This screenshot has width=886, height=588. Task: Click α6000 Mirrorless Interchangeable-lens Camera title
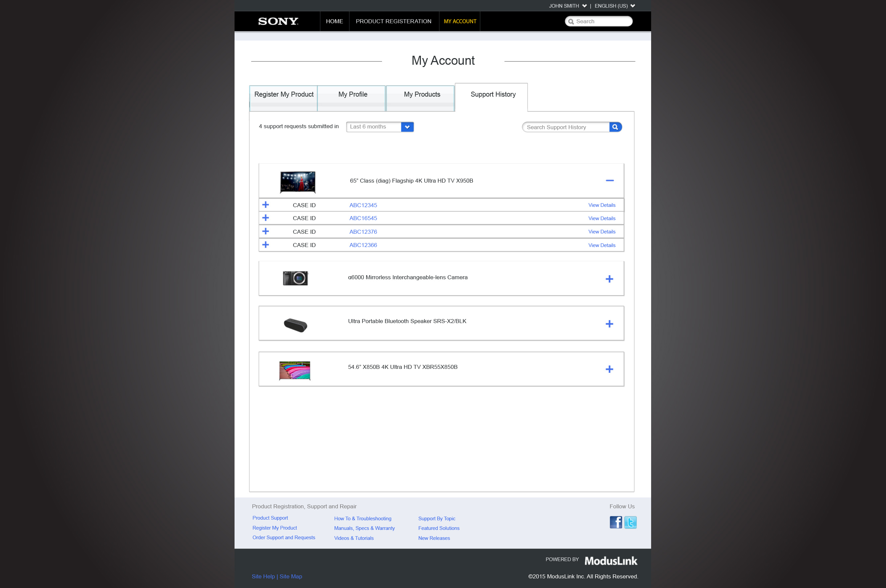(408, 278)
